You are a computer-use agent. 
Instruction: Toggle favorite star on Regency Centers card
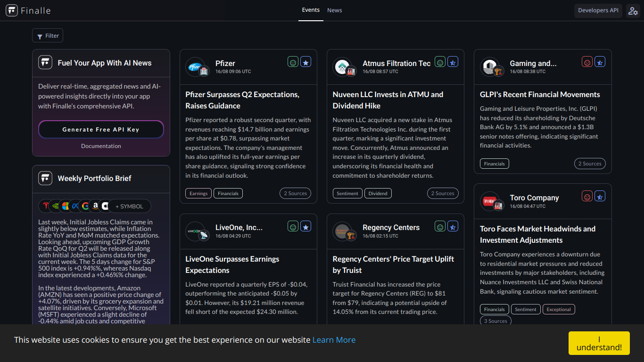453,226
